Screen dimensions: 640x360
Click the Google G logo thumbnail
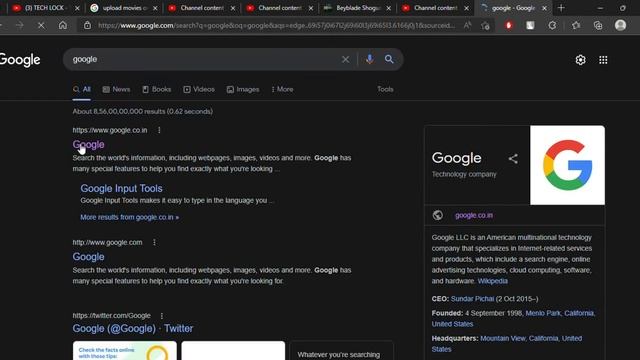[x=567, y=165]
